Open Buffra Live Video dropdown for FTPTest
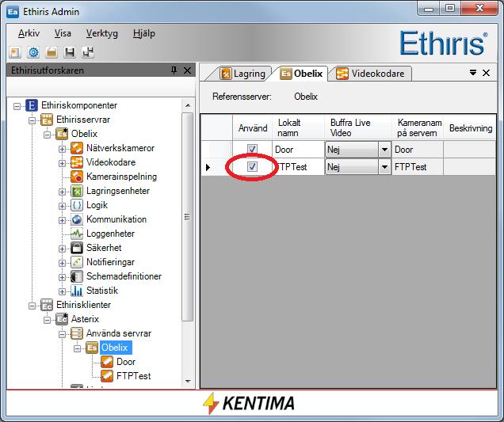The image size is (504, 422). click(x=384, y=167)
